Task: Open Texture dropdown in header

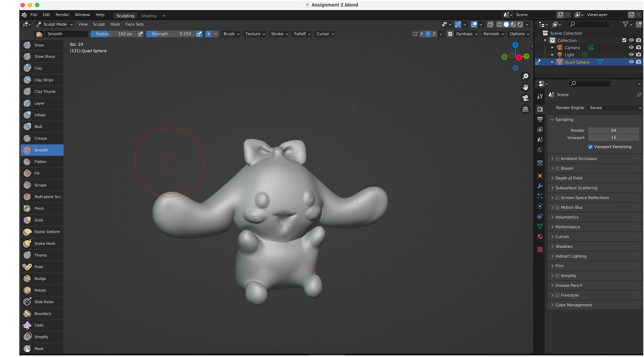Action: pos(255,34)
